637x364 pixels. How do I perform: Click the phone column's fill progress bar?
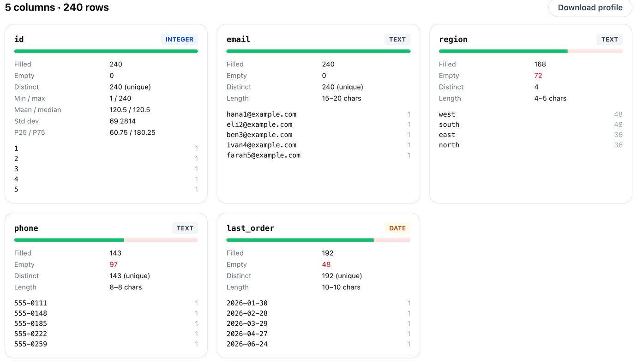106,240
